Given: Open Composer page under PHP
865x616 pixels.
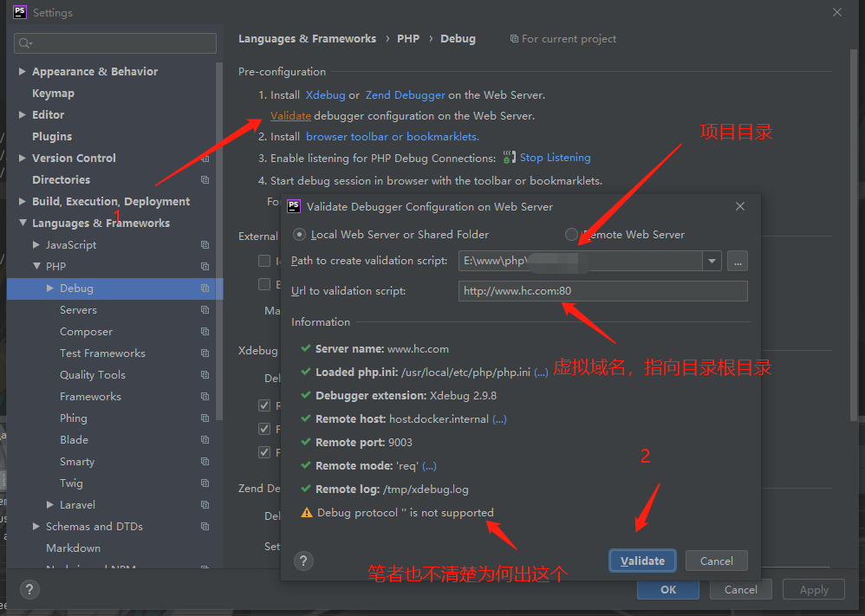Looking at the screenshot, I should click(x=86, y=332).
